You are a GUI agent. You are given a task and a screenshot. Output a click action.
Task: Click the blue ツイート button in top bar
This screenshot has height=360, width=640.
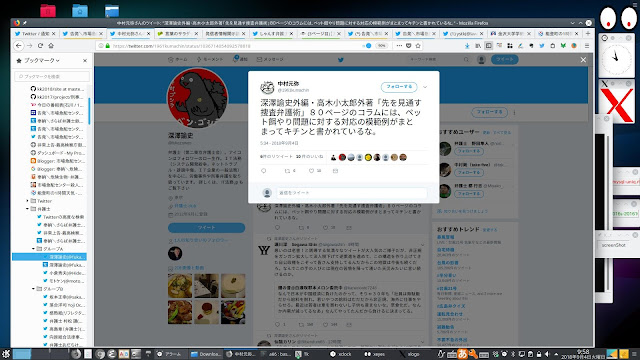[x=504, y=60]
